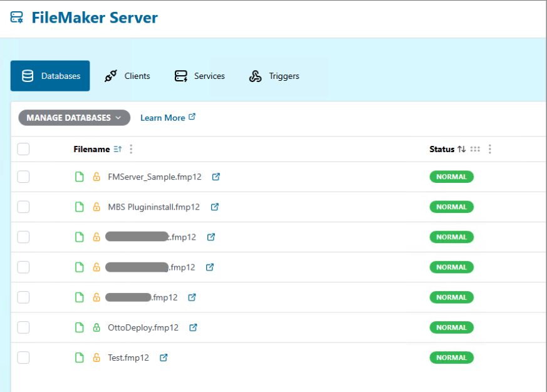
Task: Click NORMAL status badge for Test.fmp12
Action: 451,358
